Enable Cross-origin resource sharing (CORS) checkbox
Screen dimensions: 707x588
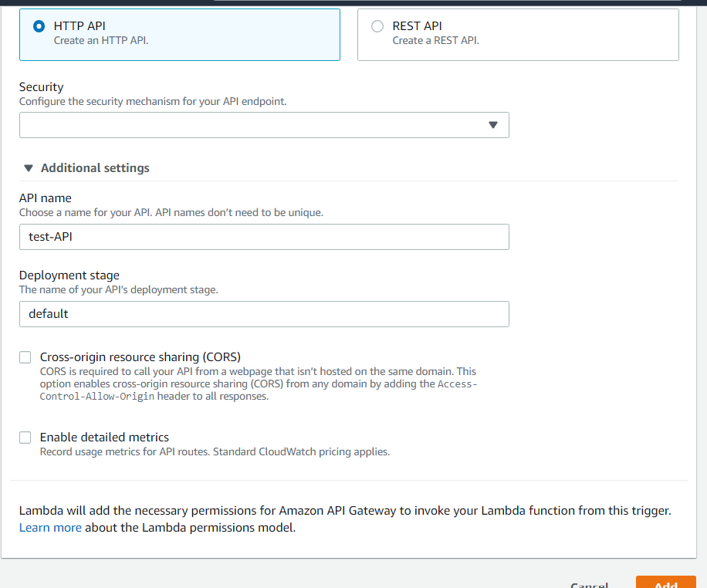(x=25, y=357)
